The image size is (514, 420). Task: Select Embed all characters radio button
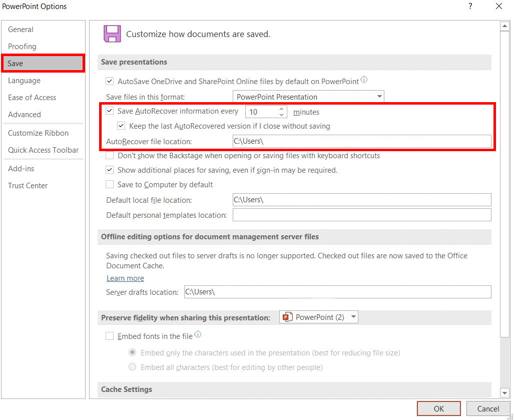133,367
